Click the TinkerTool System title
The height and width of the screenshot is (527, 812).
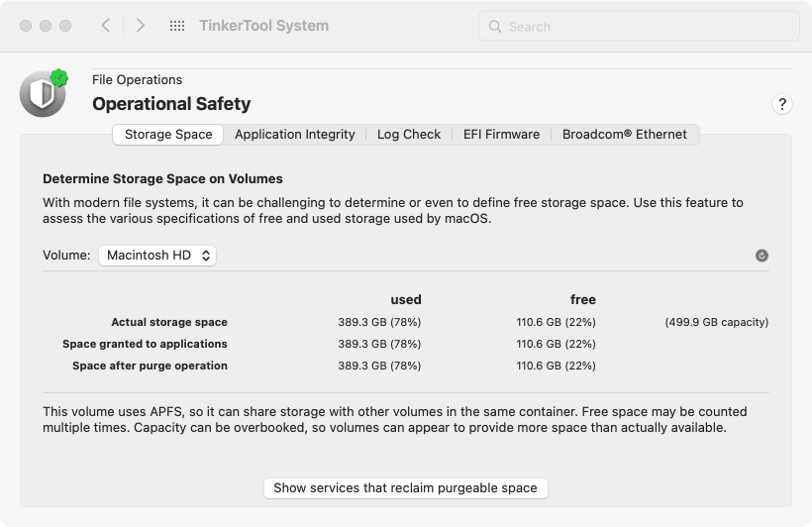(x=264, y=26)
